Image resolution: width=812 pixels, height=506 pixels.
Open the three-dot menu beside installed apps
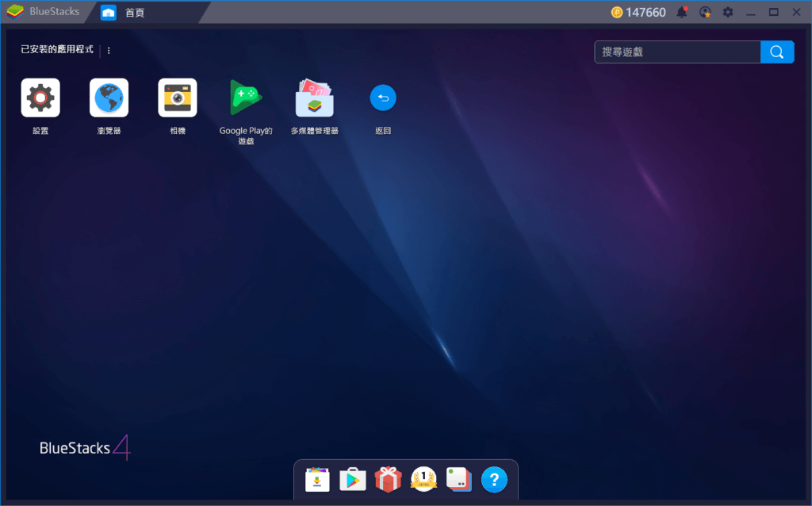tap(109, 50)
